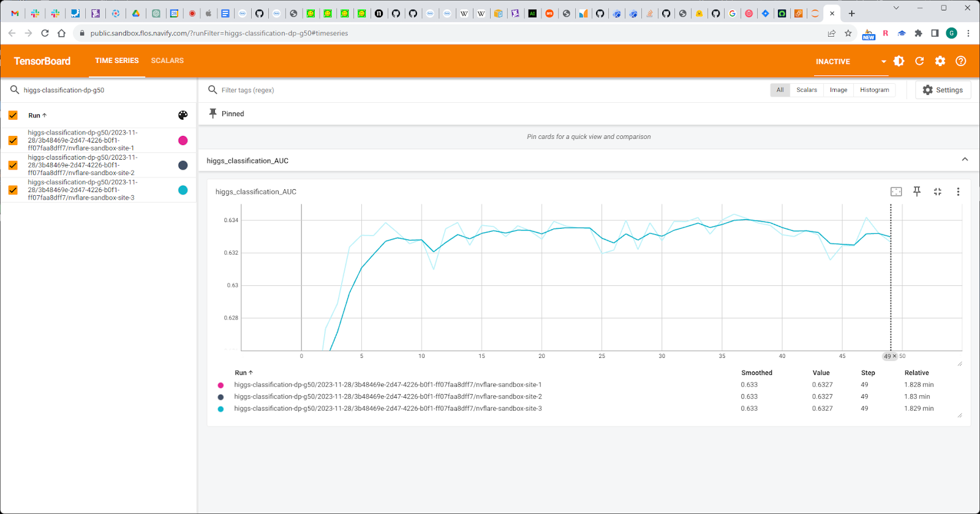Sort the legend table by Run column
This screenshot has width=980, height=514.
243,373
